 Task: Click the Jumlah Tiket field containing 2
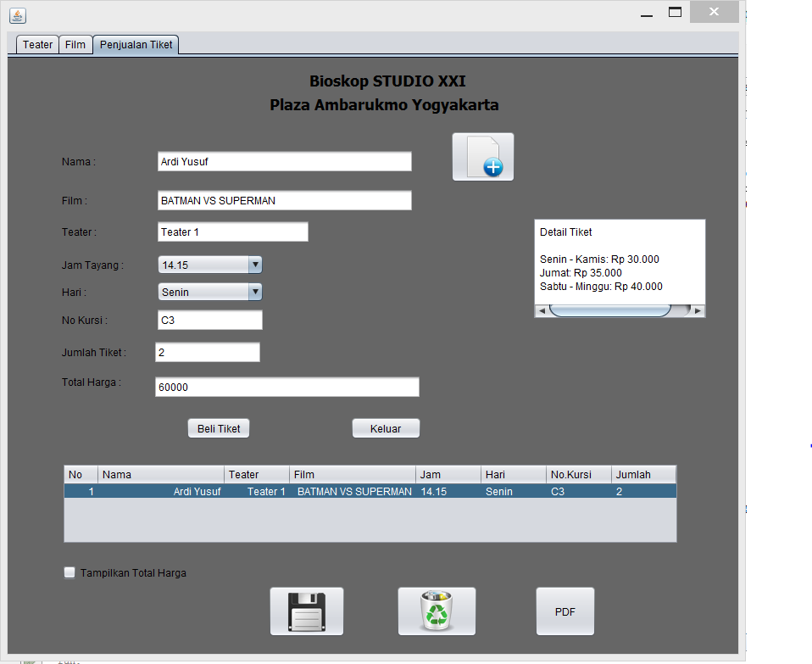pyautogui.click(x=207, y=352)
